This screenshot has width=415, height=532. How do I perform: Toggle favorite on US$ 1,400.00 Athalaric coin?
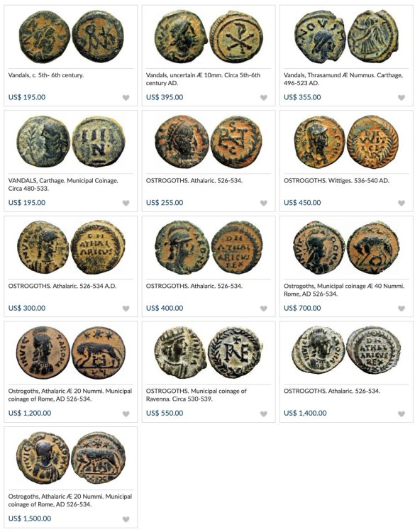402,414
